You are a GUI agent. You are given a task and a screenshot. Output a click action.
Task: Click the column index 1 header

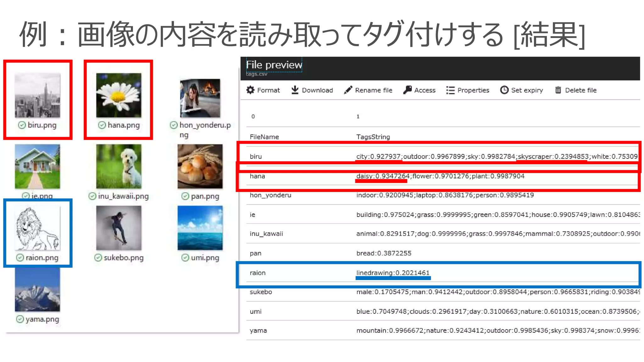pyautogui.click(x=358, y=117)
